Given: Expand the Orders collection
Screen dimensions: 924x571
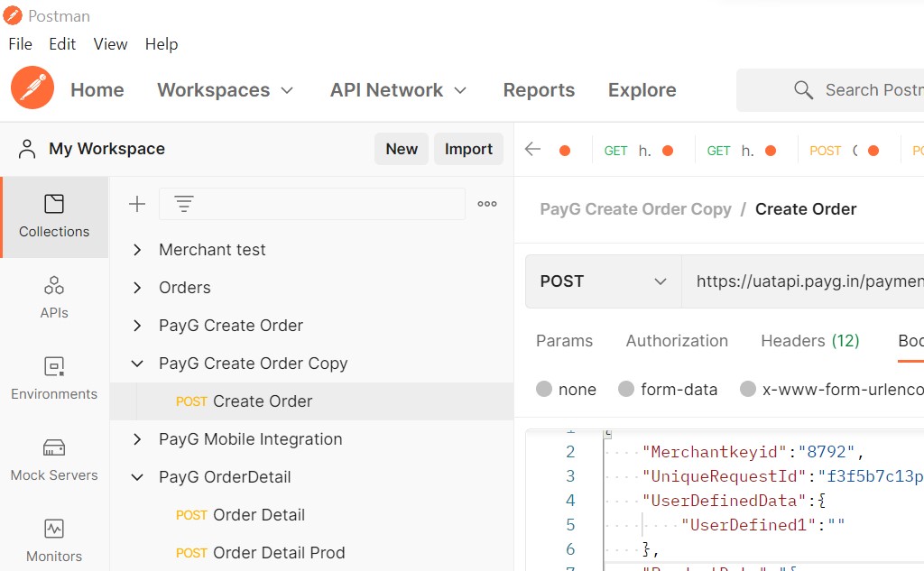Looking at the screenshot, I should (x=137, y=288).
